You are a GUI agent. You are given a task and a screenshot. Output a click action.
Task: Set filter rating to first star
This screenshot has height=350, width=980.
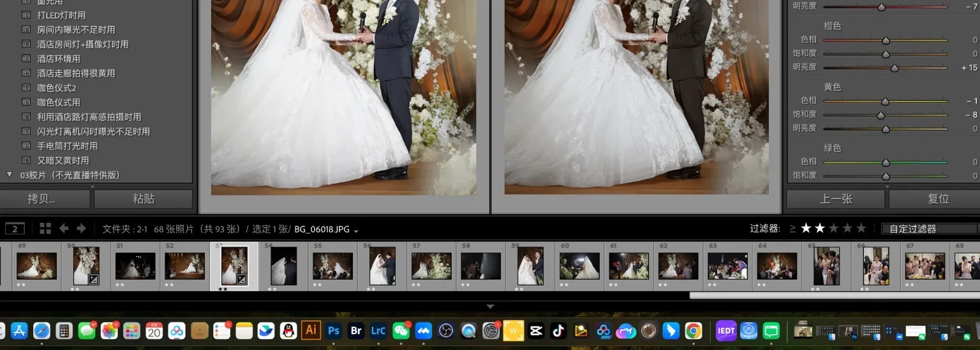(x=806, y=228)
